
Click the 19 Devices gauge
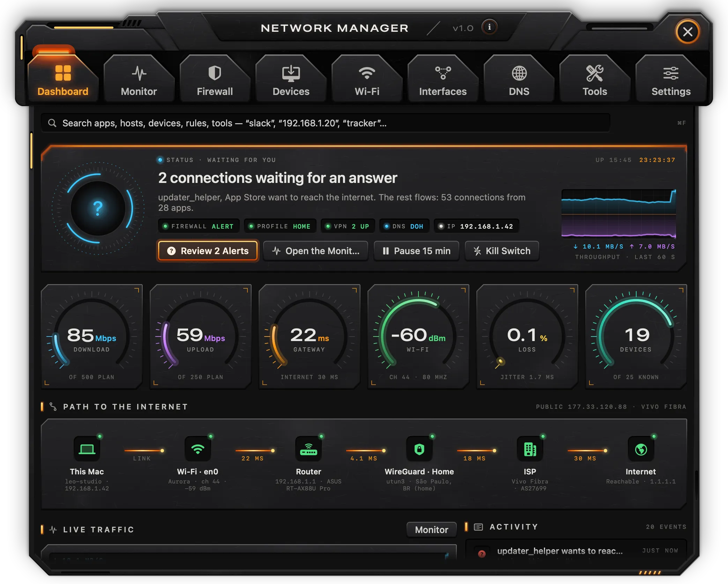(636, 337)
